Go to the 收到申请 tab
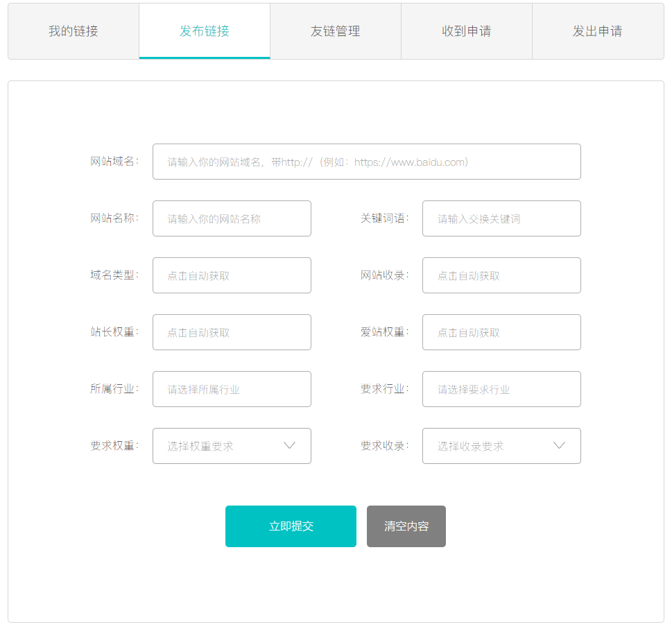The width and height of the screenshot is (672, 629). coord(466,31)
